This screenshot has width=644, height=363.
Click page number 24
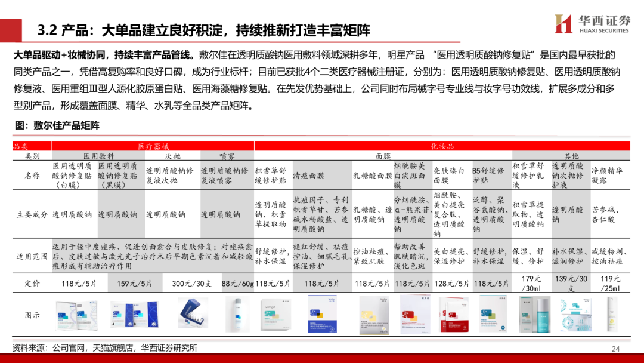coord(616,349)
